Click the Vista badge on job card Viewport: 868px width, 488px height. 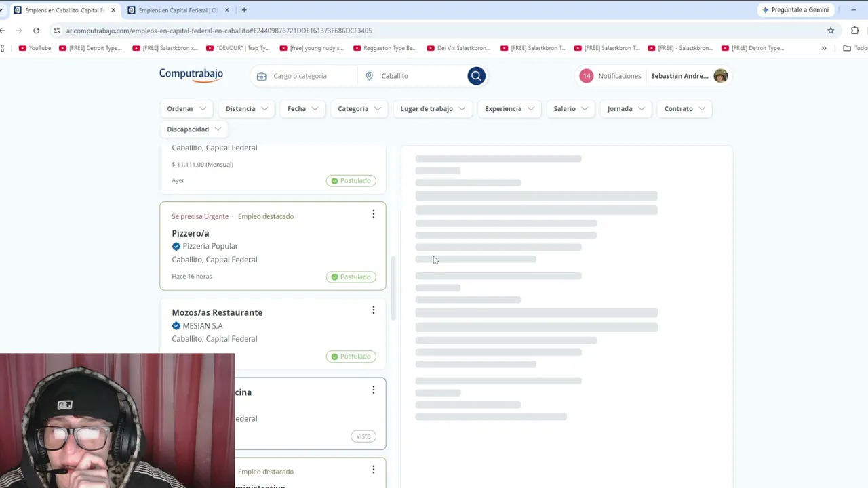coord(363,436)
